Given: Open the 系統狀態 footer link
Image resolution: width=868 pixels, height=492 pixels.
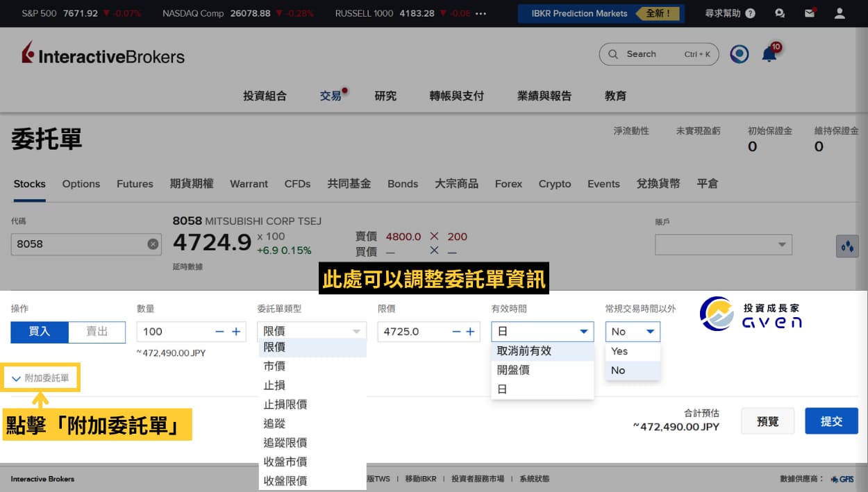Looking at the screenshot, I should pyautogui.click(x=534, y=479).
